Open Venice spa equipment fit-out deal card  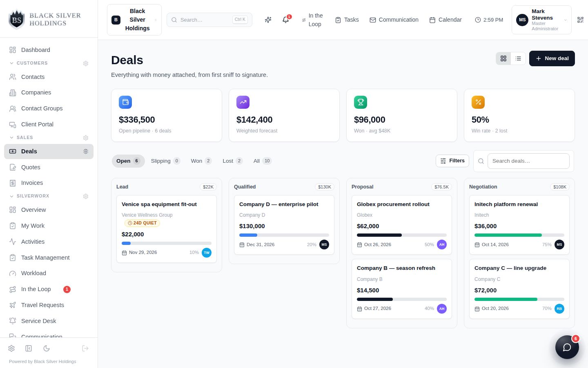click(167, 229)
